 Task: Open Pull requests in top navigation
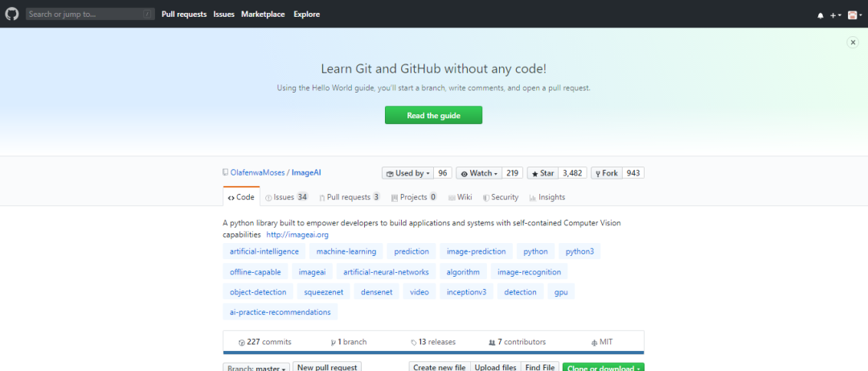(184, 14)
